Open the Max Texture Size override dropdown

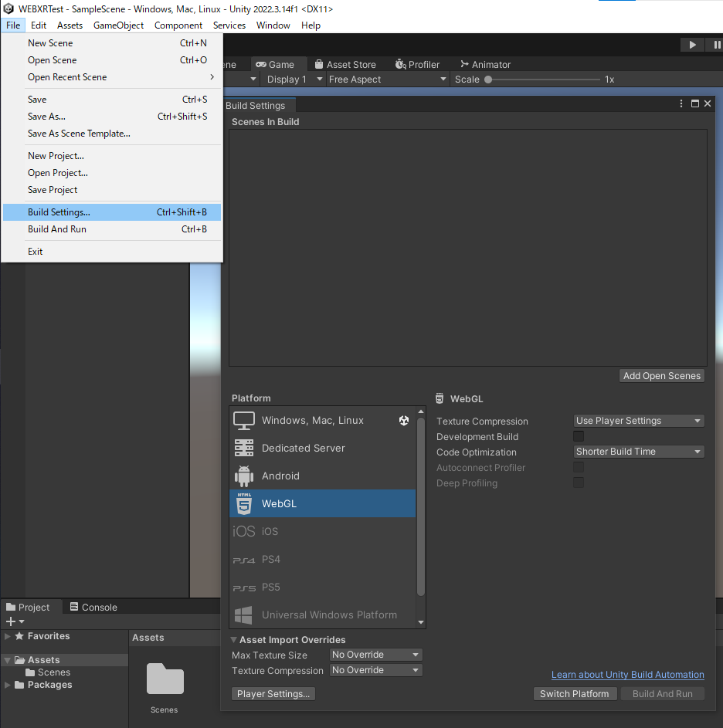[x=376, y=655]
